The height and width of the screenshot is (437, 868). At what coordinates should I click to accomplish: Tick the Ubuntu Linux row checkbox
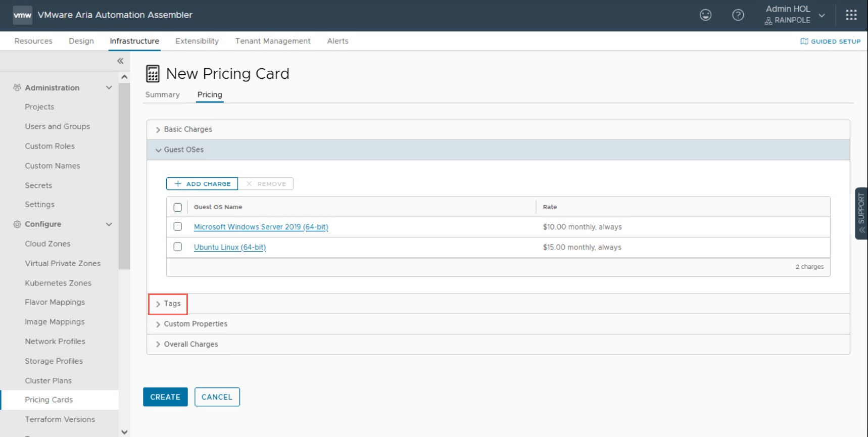pos(177,247)
